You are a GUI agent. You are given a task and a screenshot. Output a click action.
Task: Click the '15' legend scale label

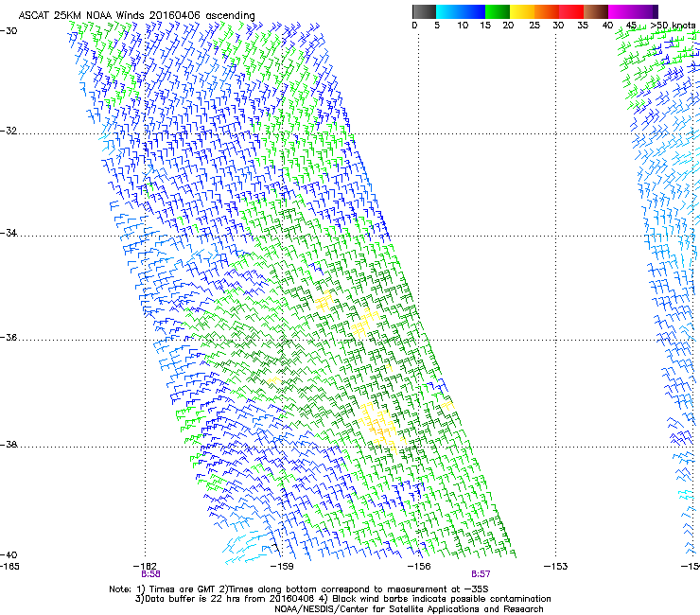click(x=485, y=26)
